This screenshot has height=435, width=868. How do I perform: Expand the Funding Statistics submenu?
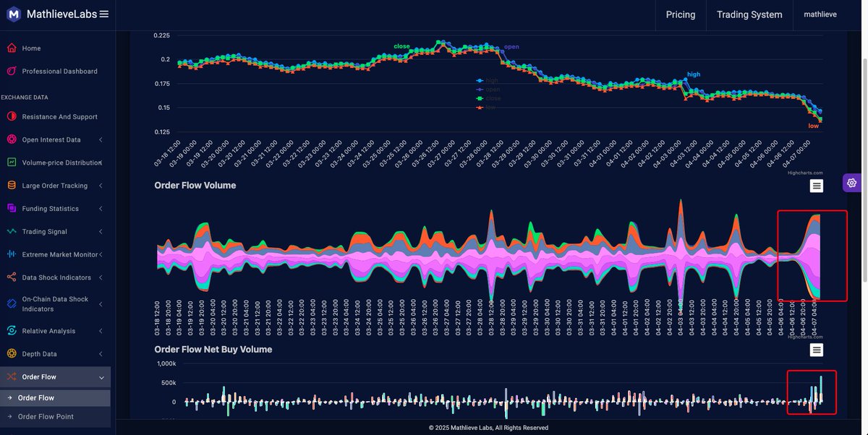pos(100,207)
